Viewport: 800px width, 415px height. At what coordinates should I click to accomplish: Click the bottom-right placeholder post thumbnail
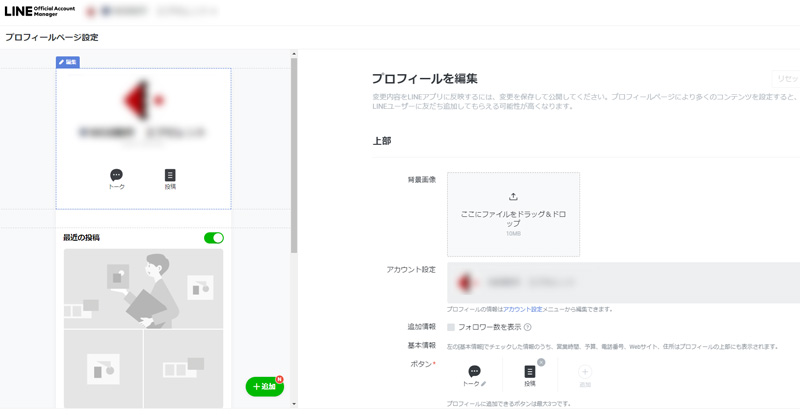click(184, 369)
